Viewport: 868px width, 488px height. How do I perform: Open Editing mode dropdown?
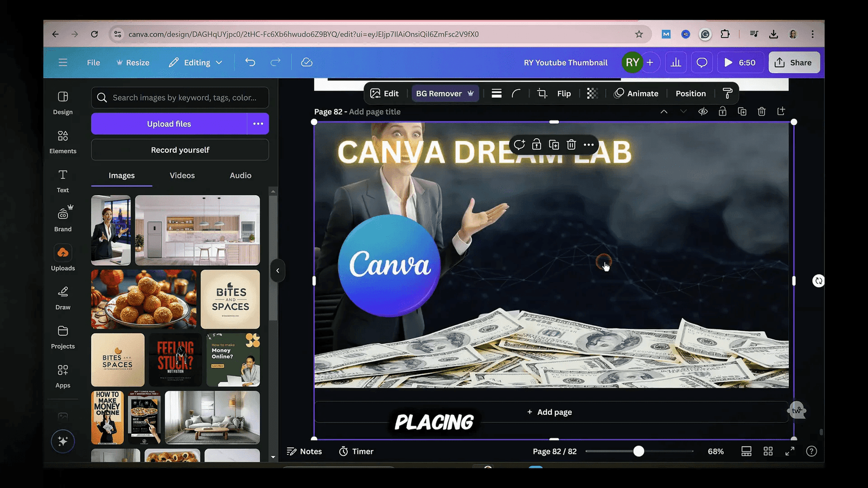196,62
